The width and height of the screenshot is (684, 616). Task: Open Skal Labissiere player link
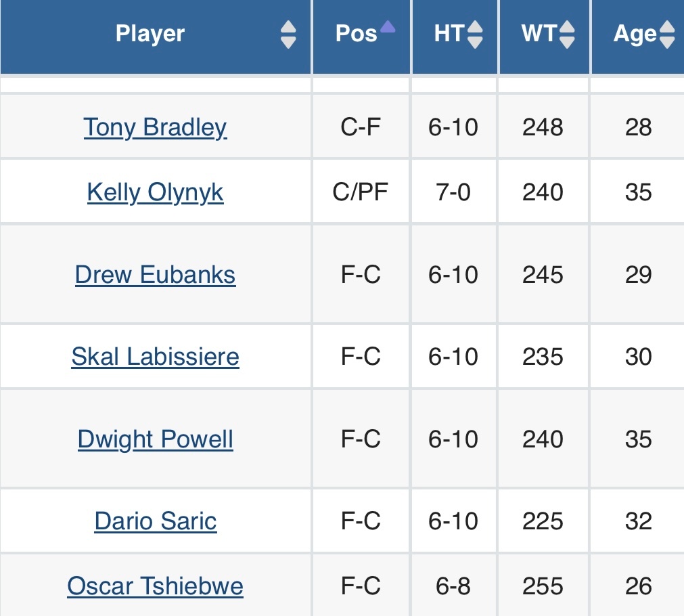point(156,357)
